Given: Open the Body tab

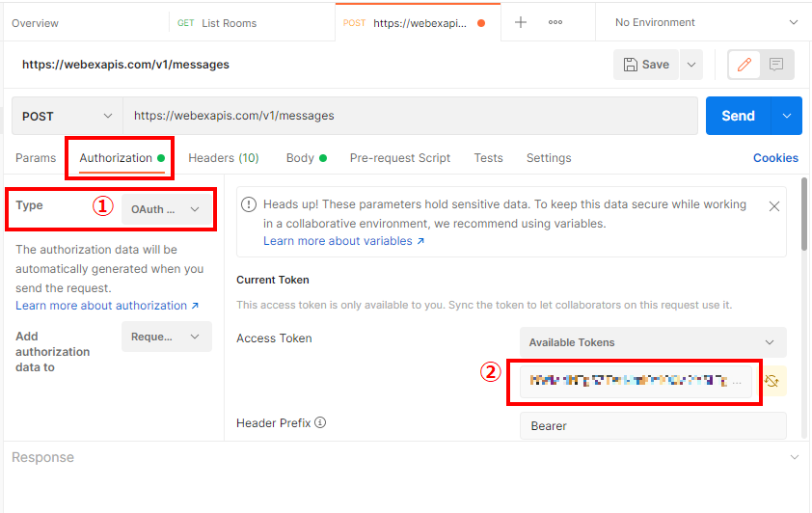Looking at the screenshot, I should click(x=306, y=158).
